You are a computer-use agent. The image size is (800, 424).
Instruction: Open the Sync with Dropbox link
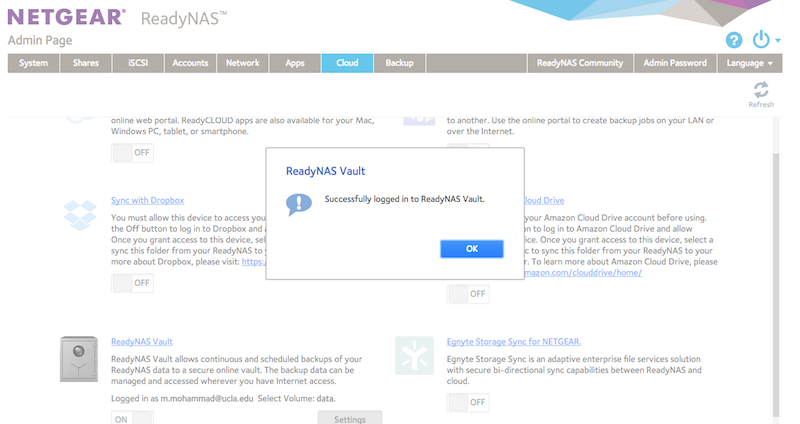pos(147,201)
